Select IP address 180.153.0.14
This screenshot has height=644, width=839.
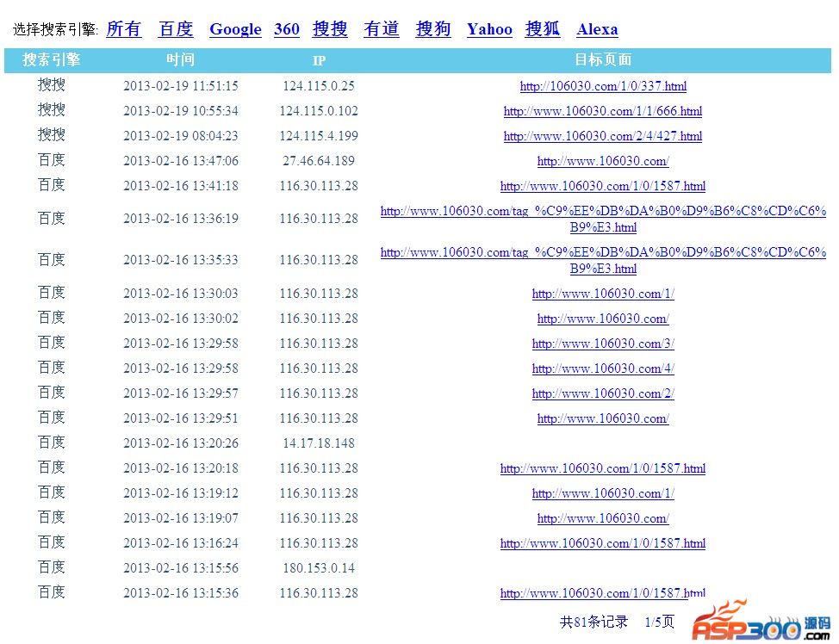click(319, 568)
